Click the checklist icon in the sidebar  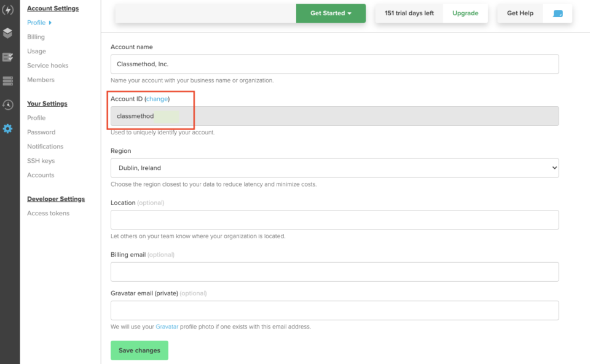[9, 56]
